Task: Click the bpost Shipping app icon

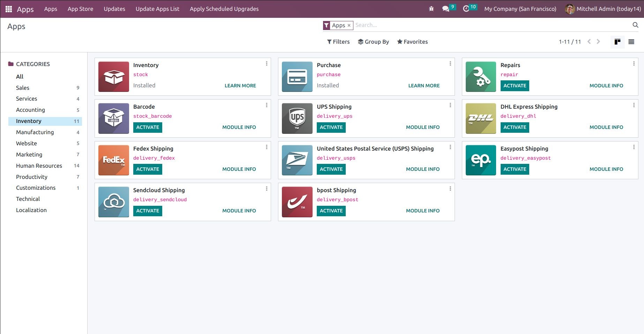Action: pyautogui.click(x=297, y=202)
